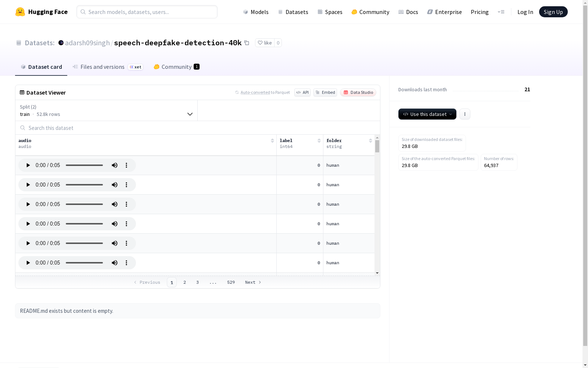Play the sixth audio row

[28, 263]
